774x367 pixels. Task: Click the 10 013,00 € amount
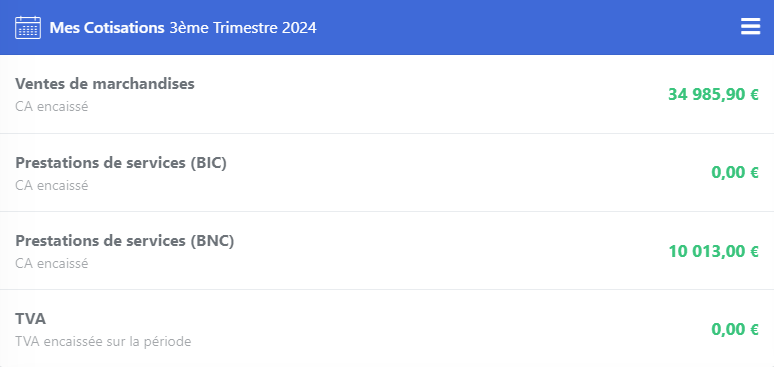[x=713, y=251]
